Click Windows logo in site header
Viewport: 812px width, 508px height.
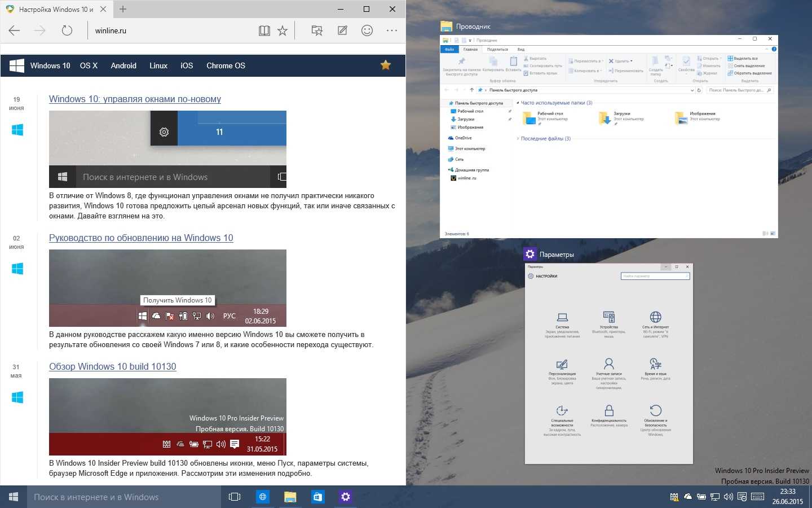[17, 65]
